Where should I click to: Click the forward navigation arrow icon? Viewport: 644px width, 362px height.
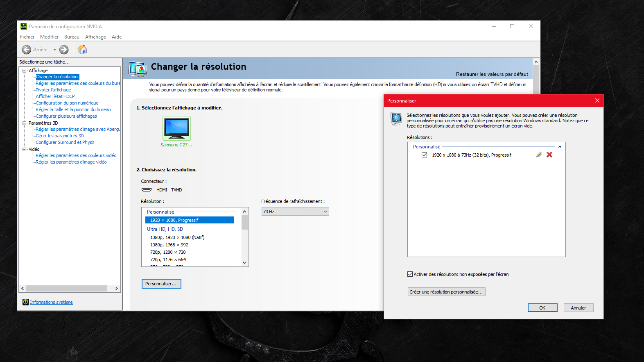64,50
